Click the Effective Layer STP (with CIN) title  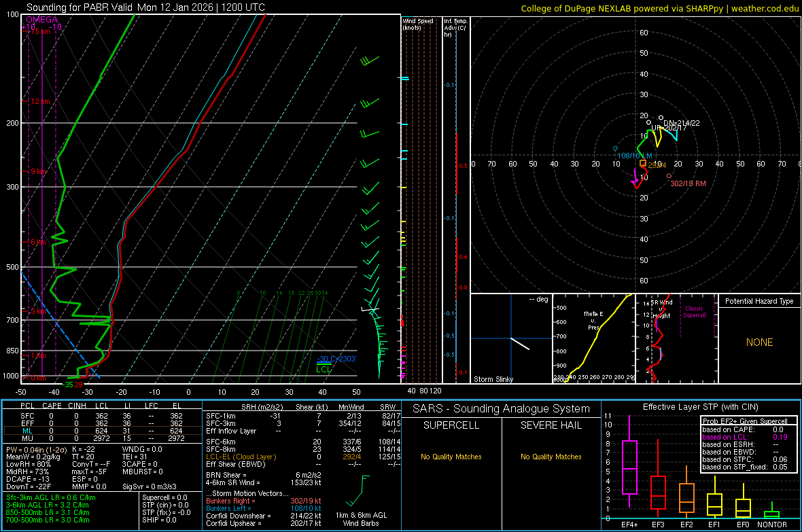pos(700,407)
